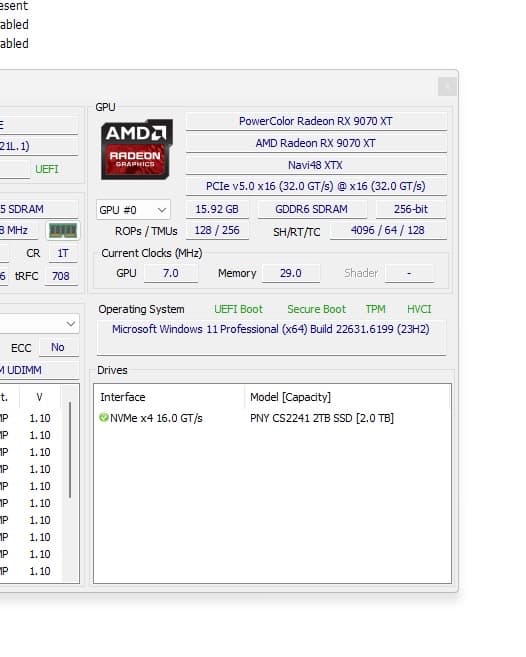The width and height of the screenshot is (526, 657).
Task: Click the green check drive status icon
Action: pos(104,417)
